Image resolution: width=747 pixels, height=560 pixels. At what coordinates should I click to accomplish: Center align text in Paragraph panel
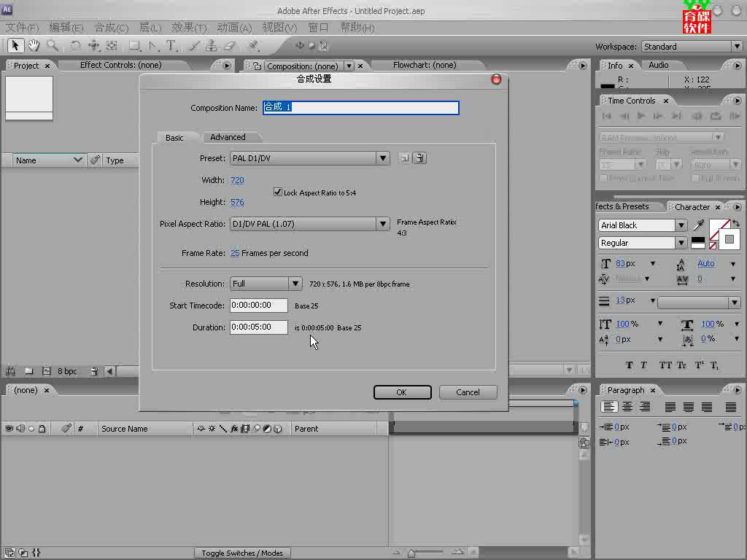[627, 407]
